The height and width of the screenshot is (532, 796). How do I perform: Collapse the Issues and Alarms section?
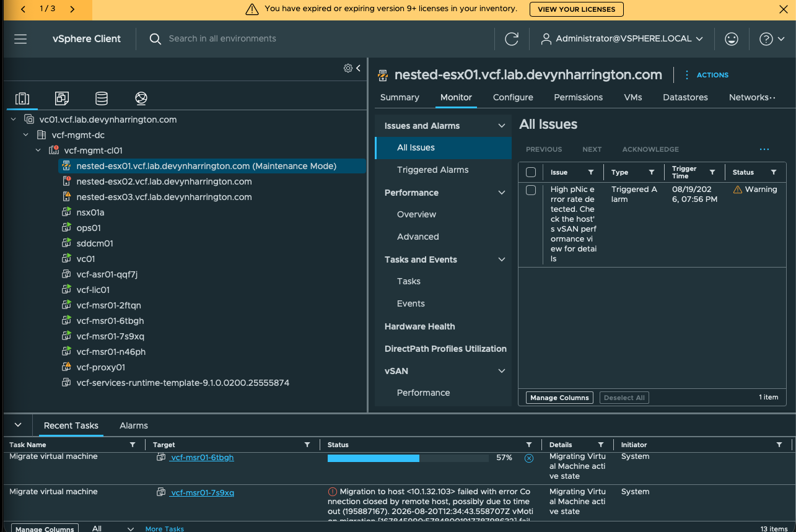[x=502, y=126]
